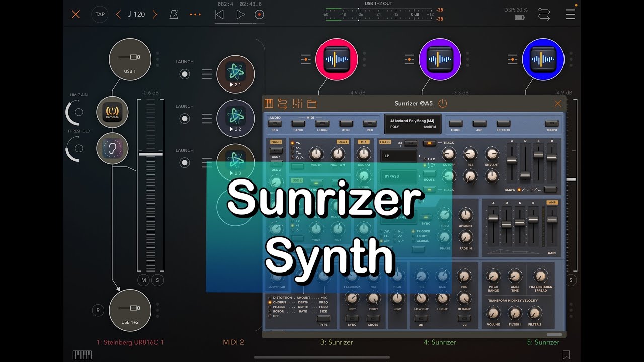Toggle the filter TRACK switch

[x=429, y=143]
